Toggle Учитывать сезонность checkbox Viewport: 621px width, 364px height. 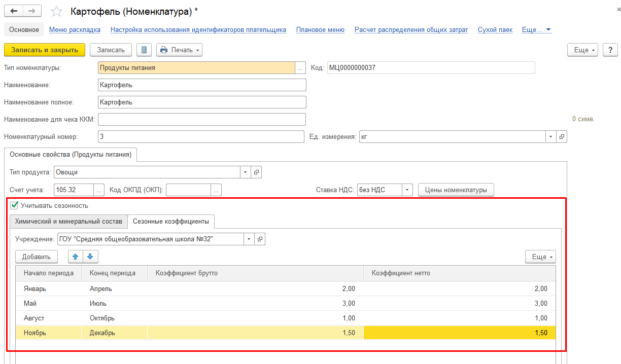coord(14,205)
